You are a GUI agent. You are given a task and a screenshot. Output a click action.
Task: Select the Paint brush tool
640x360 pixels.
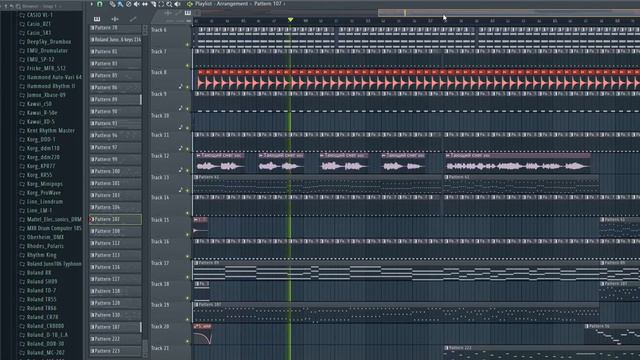[x=120, y=4]
